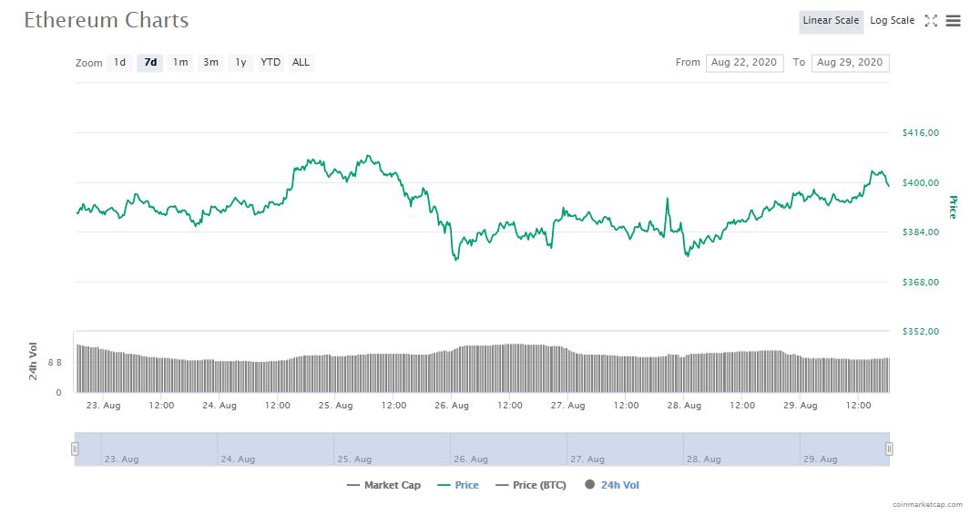Toggle the Price legend series
Screen dimensions: 980x526
[x=458, y=485]
